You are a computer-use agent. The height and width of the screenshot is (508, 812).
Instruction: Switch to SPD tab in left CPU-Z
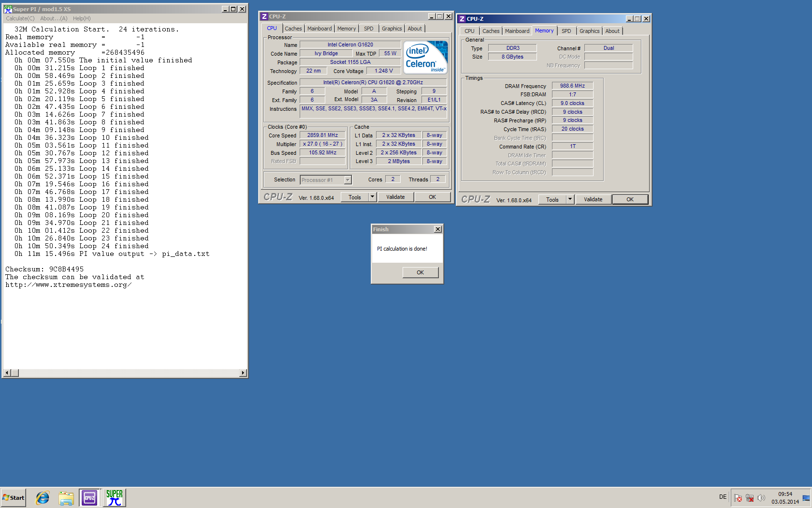tap(369, 29)
